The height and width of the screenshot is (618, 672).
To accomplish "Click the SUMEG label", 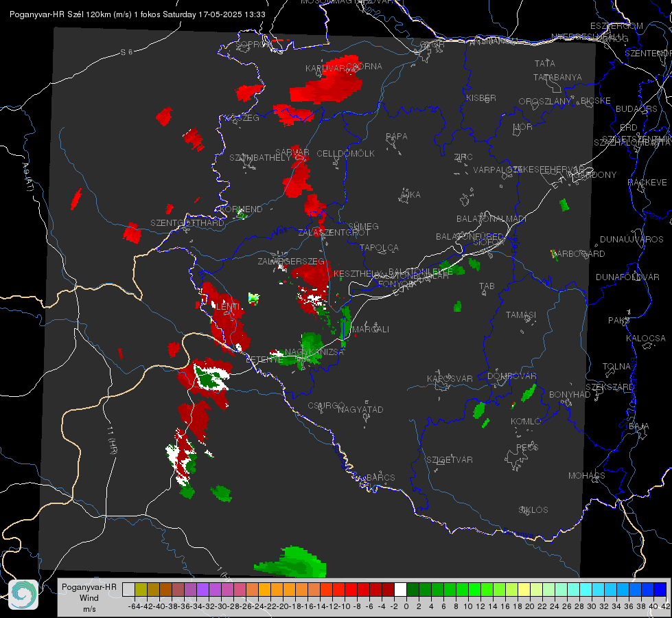I will [x=363, y=227].
